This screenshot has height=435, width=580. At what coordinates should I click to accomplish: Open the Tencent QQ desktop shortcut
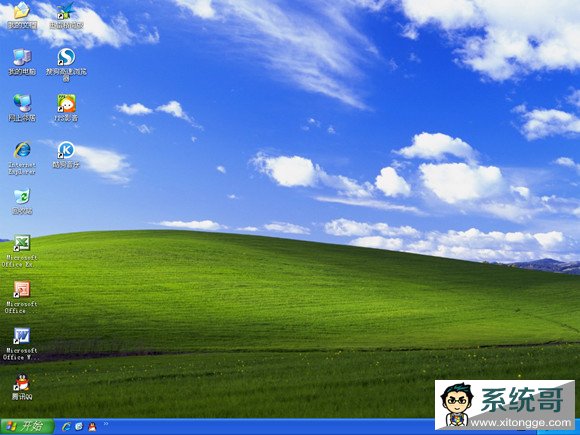[x=22, y=387]
